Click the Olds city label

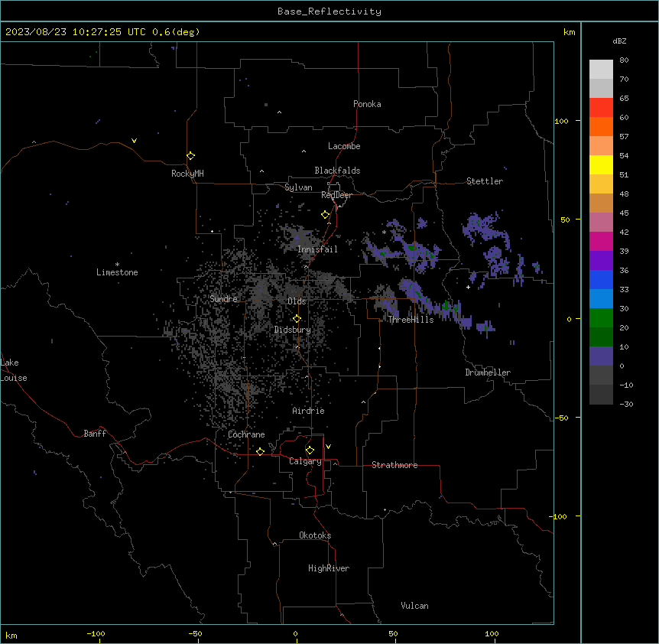tap(297, 301)
